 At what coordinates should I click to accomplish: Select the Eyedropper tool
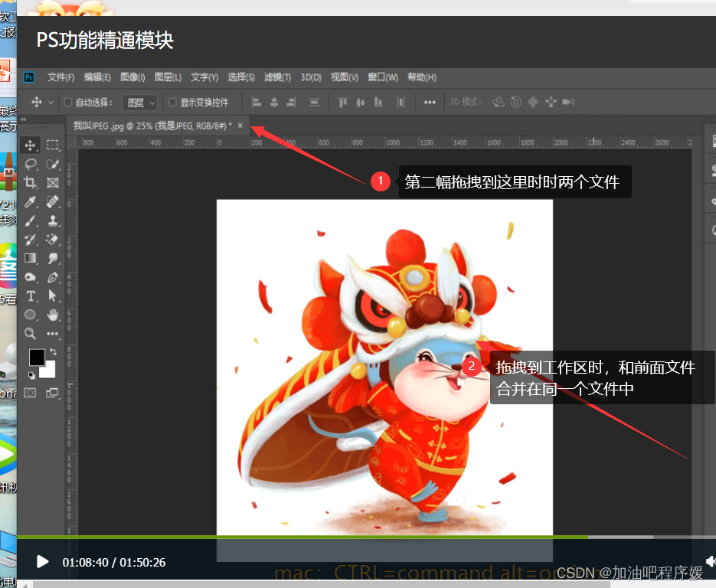coord(30,201)
